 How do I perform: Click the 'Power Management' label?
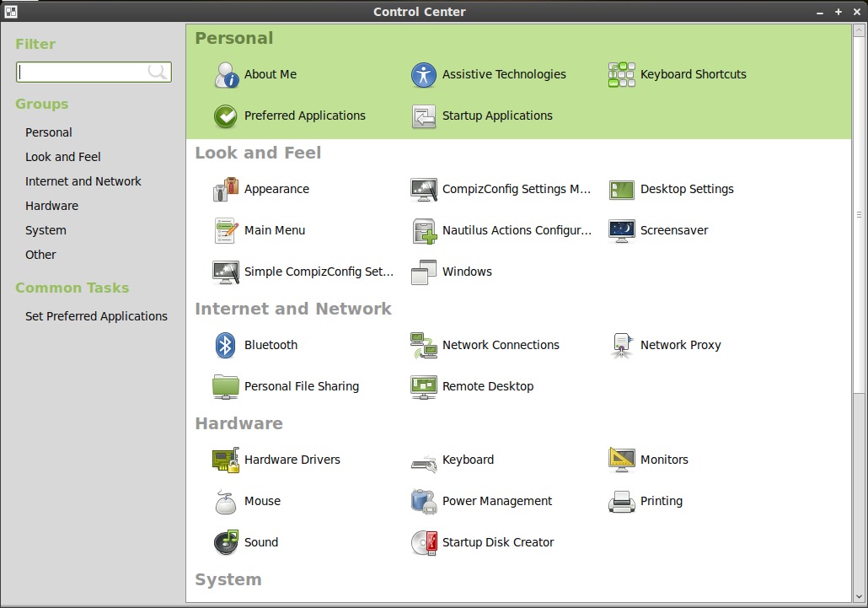pos(497,501)
